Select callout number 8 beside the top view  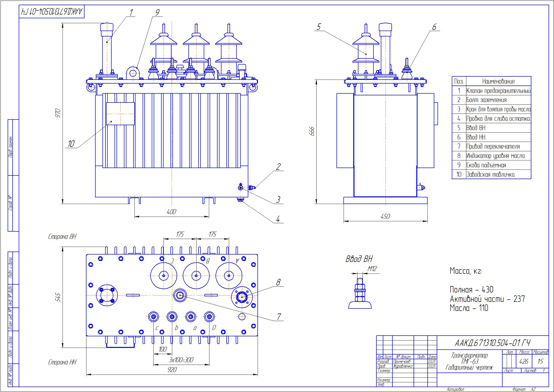278,282
